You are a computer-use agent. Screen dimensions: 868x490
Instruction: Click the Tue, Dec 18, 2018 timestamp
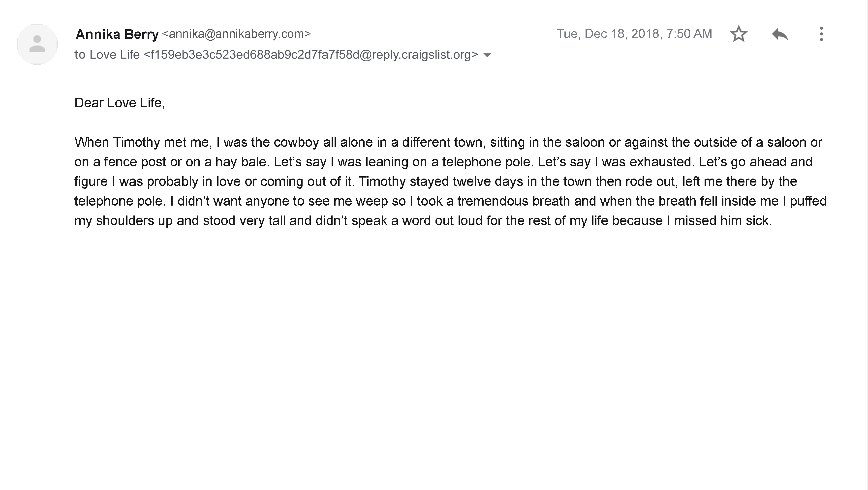634,34
